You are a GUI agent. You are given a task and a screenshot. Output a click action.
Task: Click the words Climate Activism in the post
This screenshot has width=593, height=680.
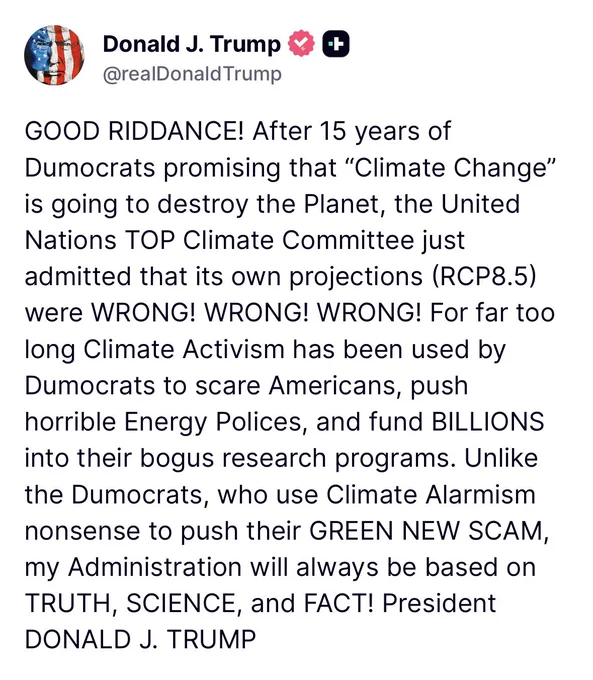click(x=183, y=349)
